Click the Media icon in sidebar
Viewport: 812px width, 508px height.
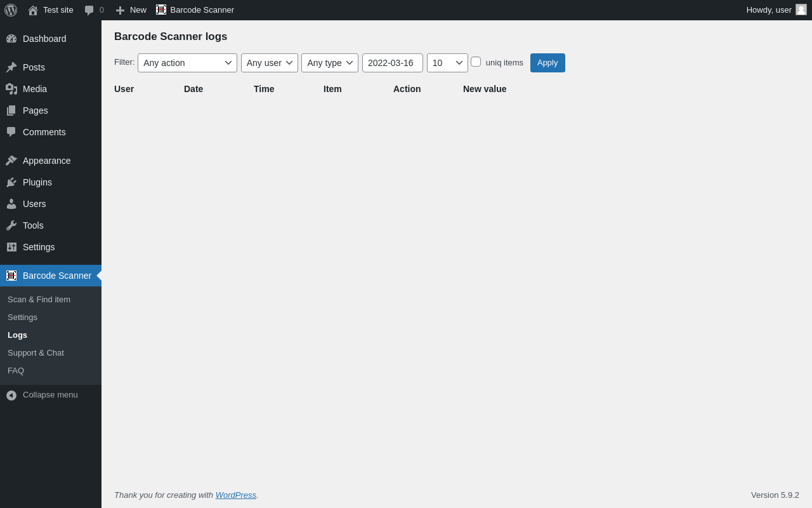pos(11,89)
